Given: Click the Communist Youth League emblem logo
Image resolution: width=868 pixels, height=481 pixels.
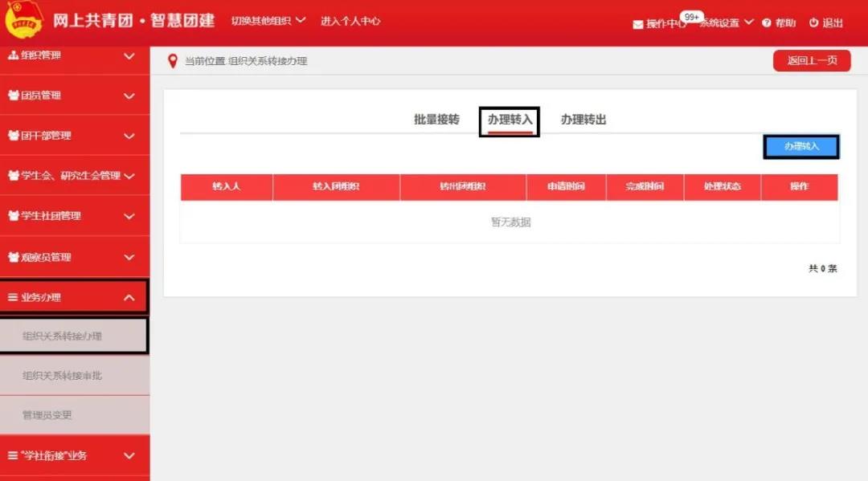Looking at the screenshot, I should 24,21.
